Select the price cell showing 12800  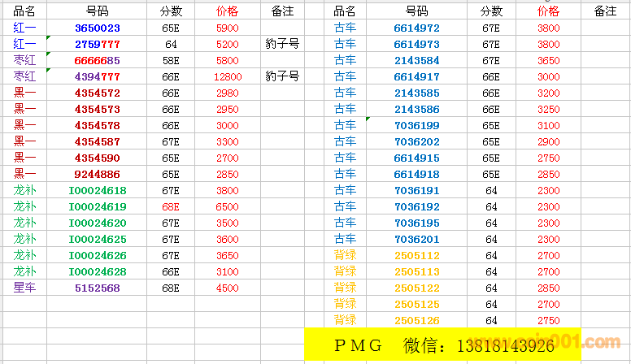[228, 76]
